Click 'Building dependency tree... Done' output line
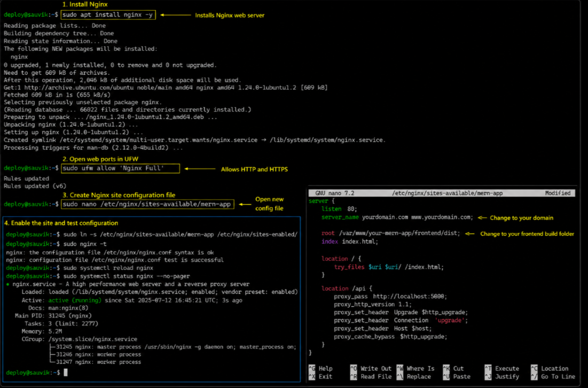 [59, 33]
